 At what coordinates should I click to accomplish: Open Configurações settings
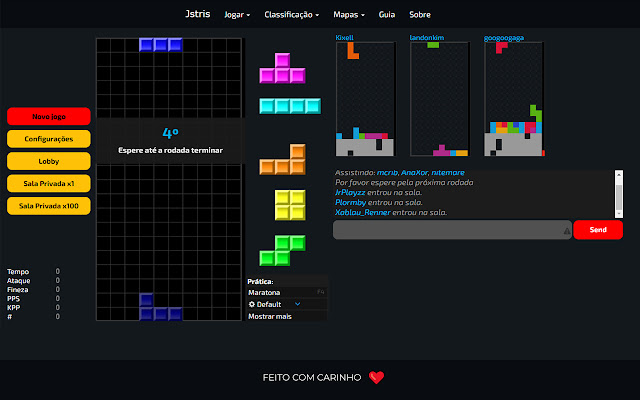coord(49,139)
